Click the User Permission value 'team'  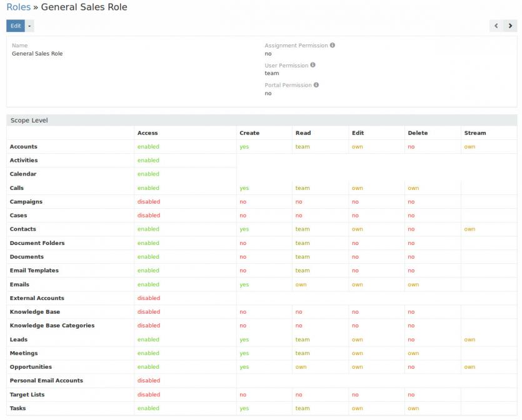(x=272, y=73)
